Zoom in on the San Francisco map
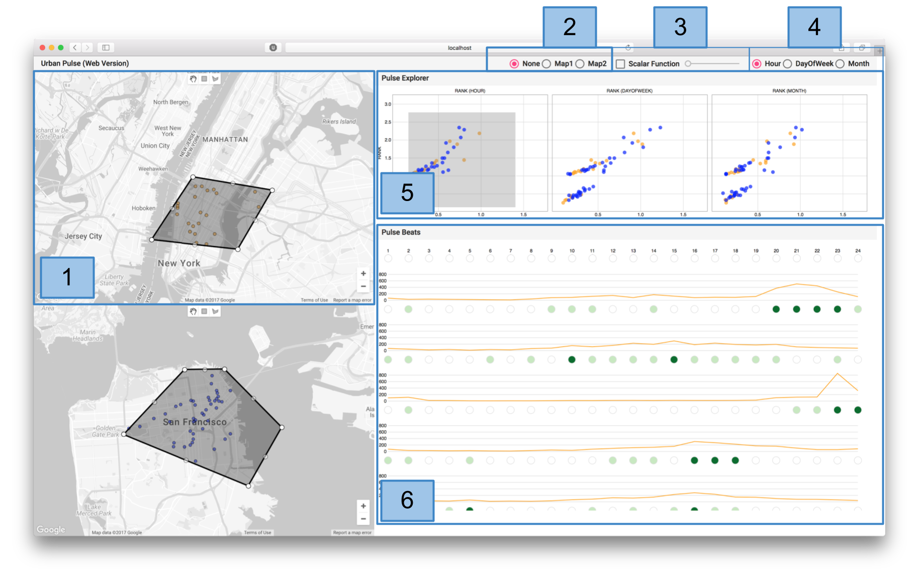 (x=363, y=506)
